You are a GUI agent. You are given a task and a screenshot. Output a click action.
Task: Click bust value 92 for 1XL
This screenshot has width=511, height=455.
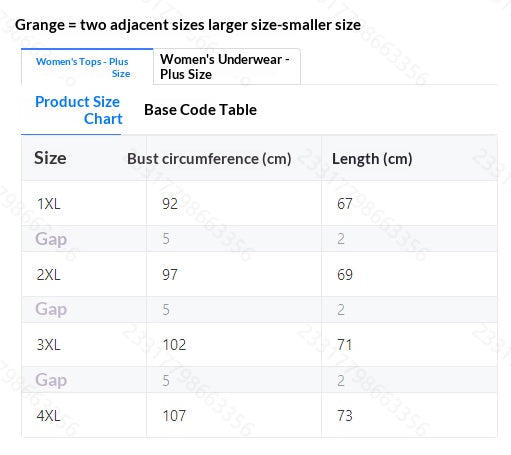pyautogui.click(x=170, y=204)
